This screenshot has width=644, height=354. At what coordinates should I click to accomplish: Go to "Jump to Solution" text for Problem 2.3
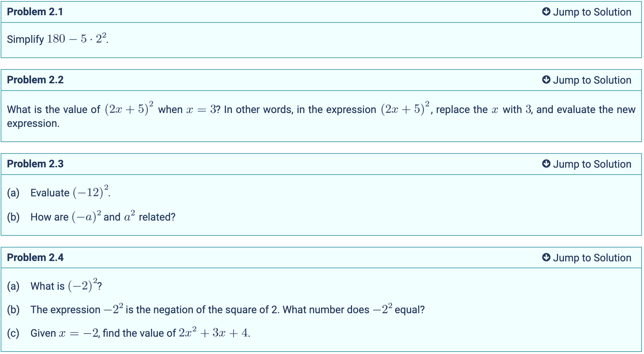coord(592,164)
